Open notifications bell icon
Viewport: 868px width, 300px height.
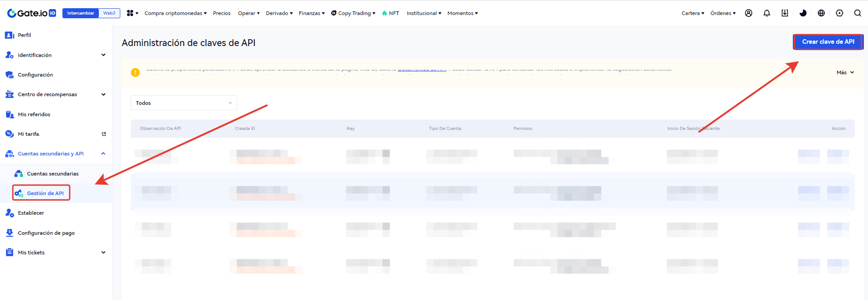(767, 13)
